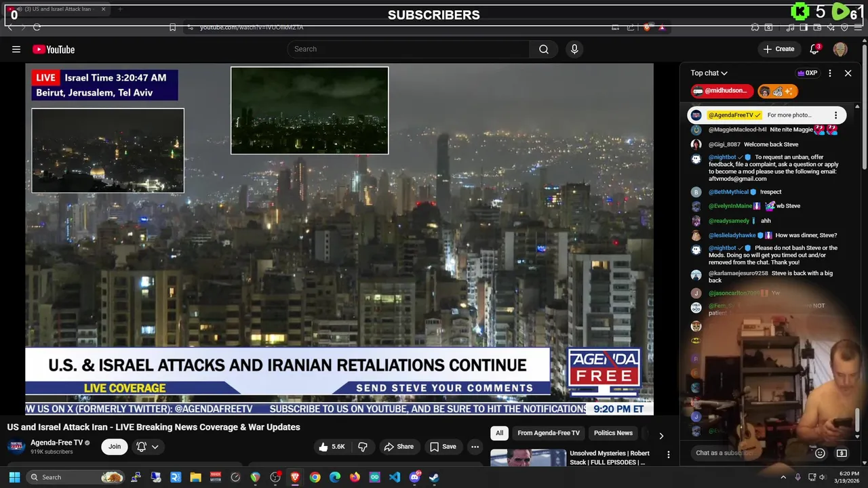Open the Brave Leo AI sparkle icon
The height and width of the screenshot is (488, 868).
(x=831, y=27)
